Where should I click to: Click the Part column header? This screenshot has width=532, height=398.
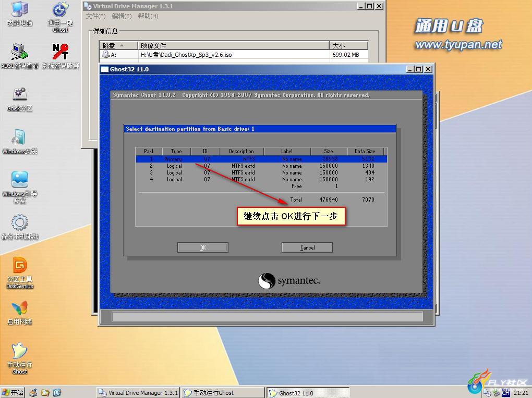pos(149,151)
